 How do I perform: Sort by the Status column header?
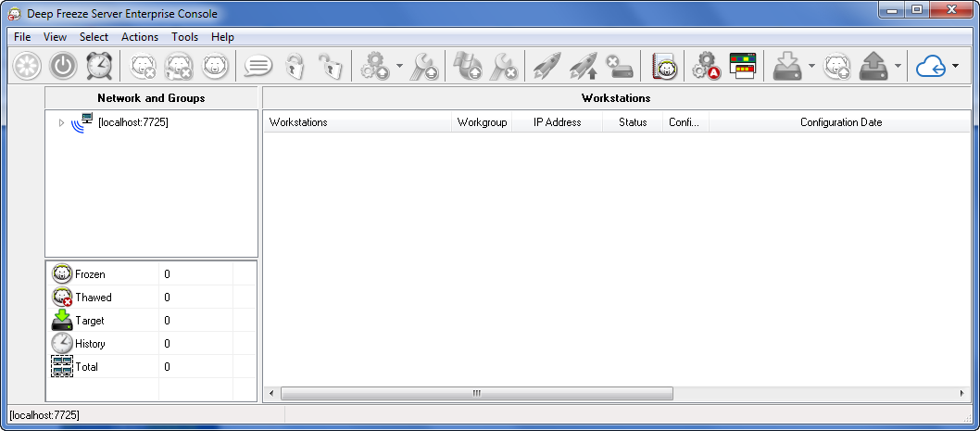tap(633, 122)
